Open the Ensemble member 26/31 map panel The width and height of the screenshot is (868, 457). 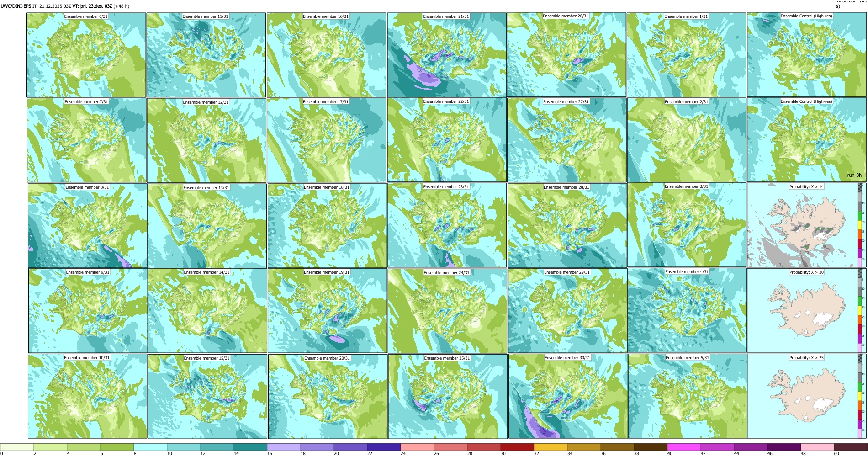tap(566, 54)
